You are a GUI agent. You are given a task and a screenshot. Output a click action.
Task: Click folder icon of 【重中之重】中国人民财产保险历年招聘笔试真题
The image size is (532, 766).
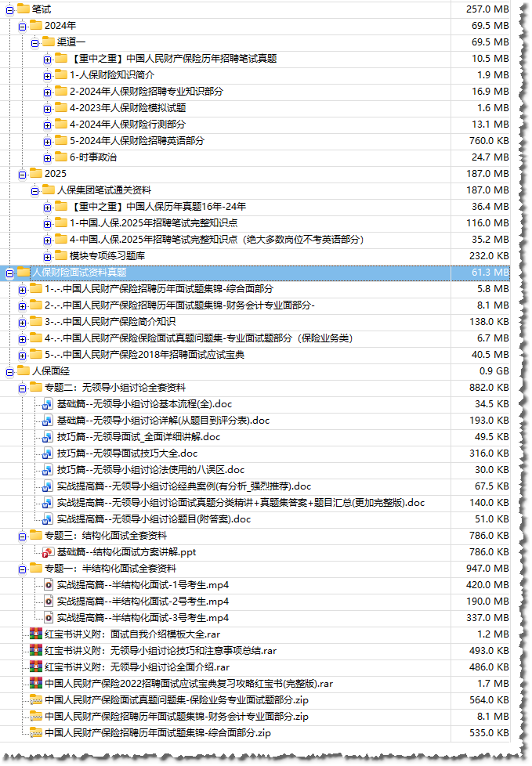60,59
